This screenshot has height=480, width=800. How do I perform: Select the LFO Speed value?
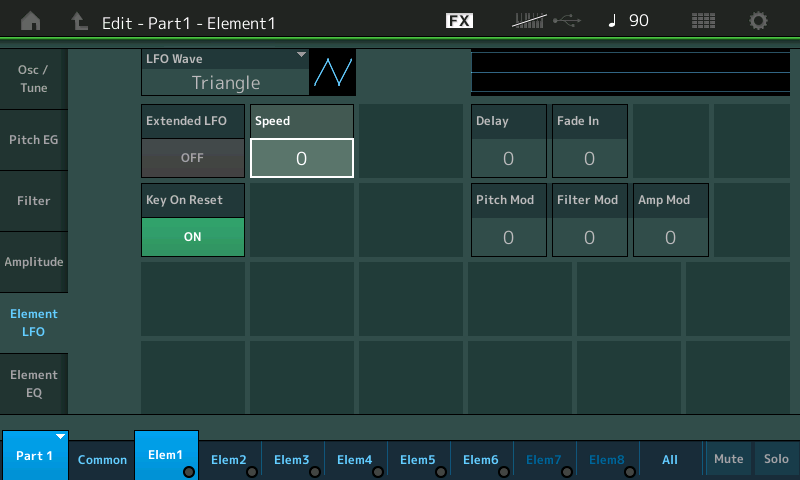[x=301, y=158]
